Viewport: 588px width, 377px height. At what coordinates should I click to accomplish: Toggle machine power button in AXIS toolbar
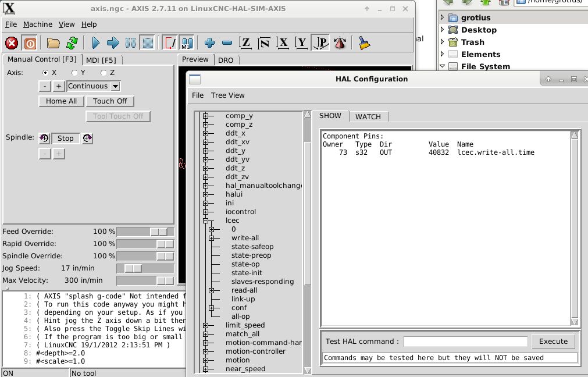click(x=30, y=43)
